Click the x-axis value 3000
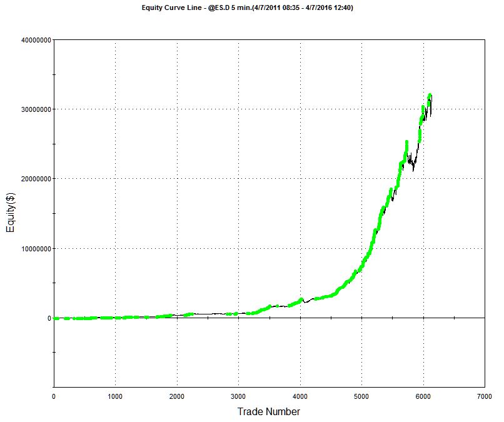This screenshot has width=504, height=422. [x=238, y=396]
